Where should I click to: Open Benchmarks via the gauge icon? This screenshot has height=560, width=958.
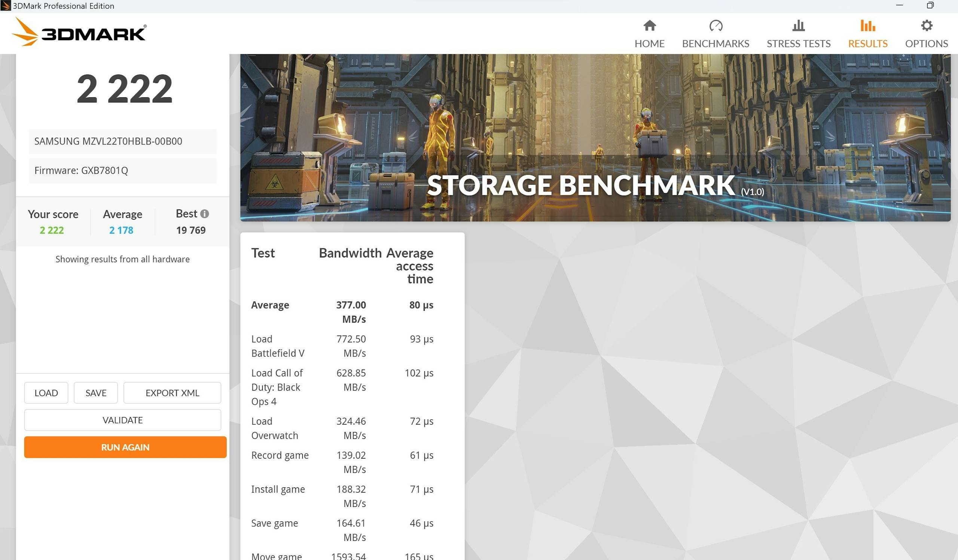[716, 25]
